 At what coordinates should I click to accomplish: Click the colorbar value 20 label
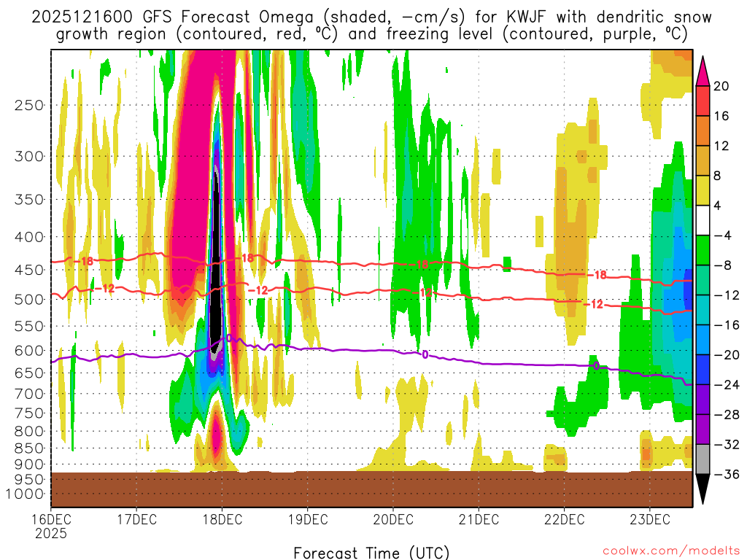[x=721, y=86]
